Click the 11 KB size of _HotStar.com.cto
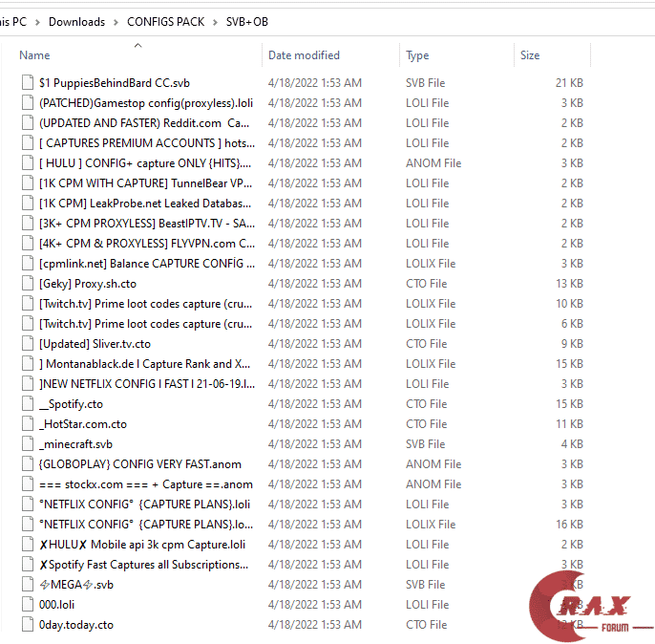This screenshot has width=655, height=644. tap(569, 424)
